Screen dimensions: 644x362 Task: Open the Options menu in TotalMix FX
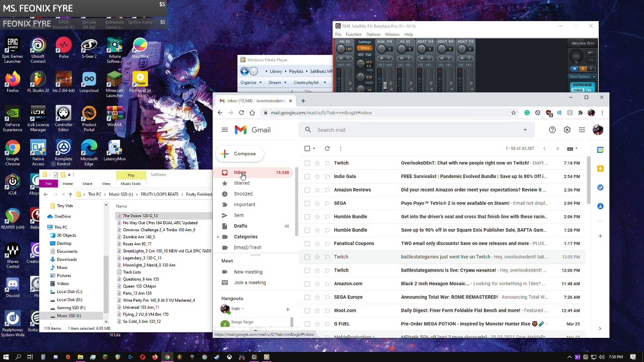coord(373,35)
